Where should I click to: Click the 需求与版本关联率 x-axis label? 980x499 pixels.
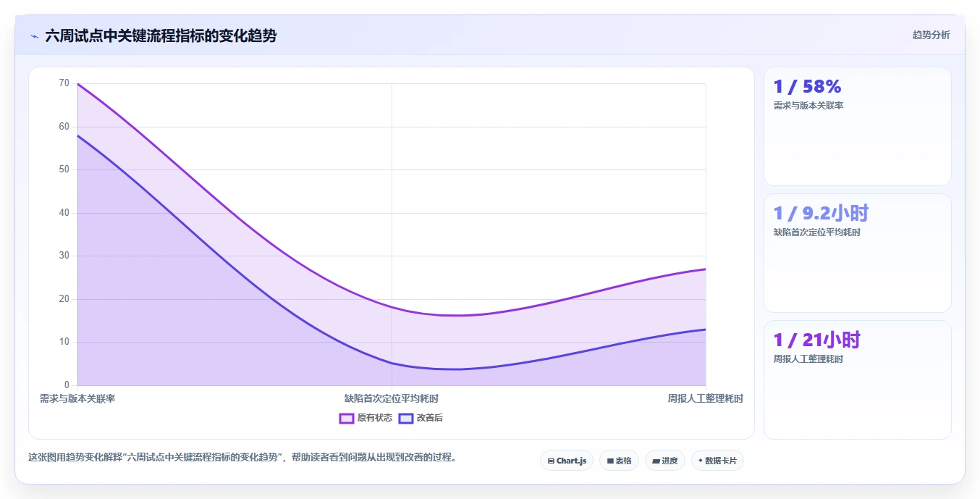click(77, 398)
